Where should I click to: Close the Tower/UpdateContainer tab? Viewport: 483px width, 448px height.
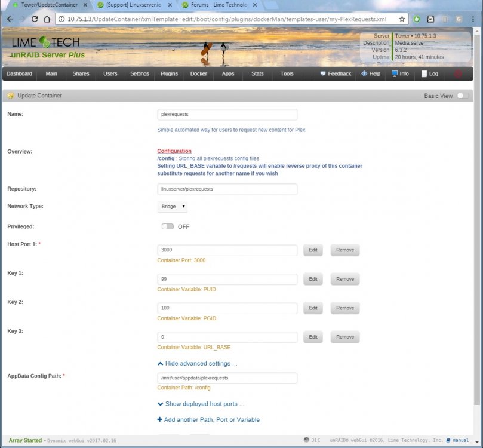(85, 5)
